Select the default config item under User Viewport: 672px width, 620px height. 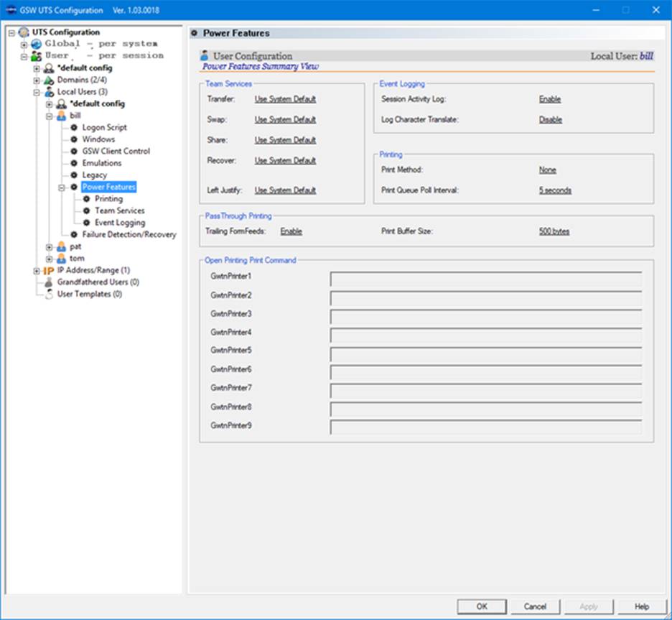pos(85,68)
